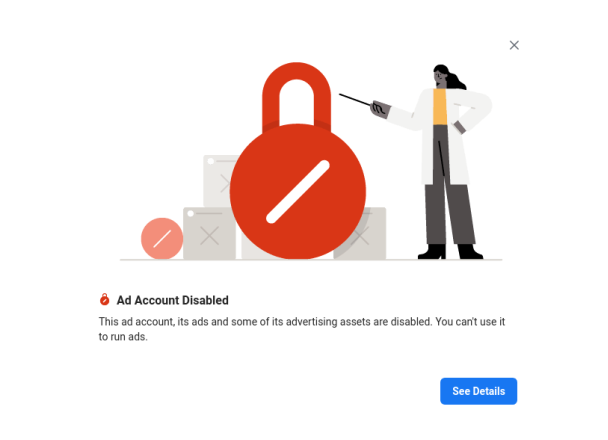Screen dimensions: 608x440
Task: Click the woman's pointer stick
Action: click(355, 100)
